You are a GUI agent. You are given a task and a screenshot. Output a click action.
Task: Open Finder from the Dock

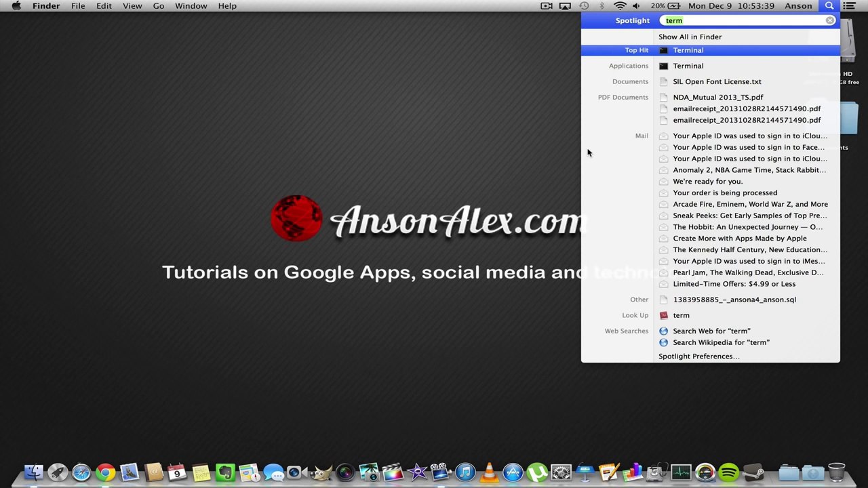click(34, 472)
